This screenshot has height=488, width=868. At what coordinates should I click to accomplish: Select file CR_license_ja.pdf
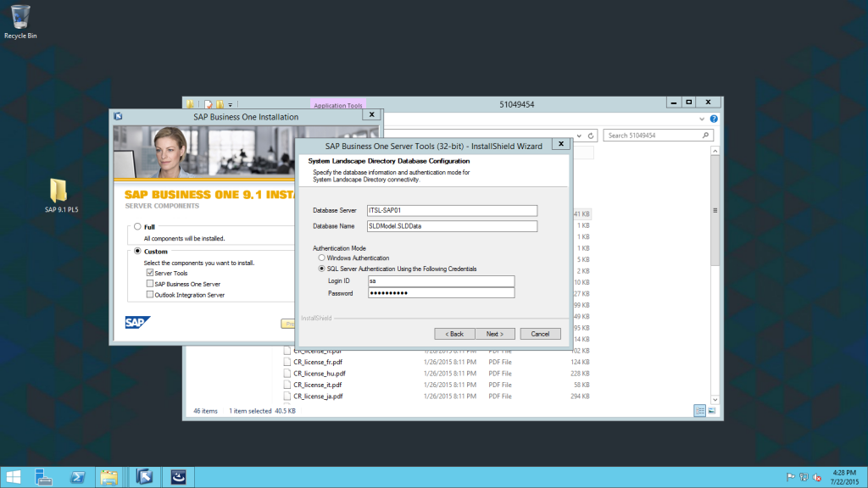coord(318,396)
